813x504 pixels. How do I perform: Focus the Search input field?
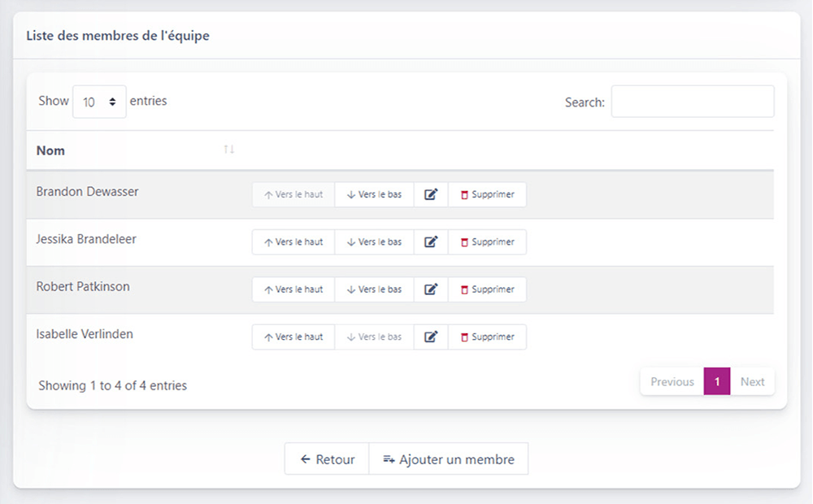[x=692, y=102]
